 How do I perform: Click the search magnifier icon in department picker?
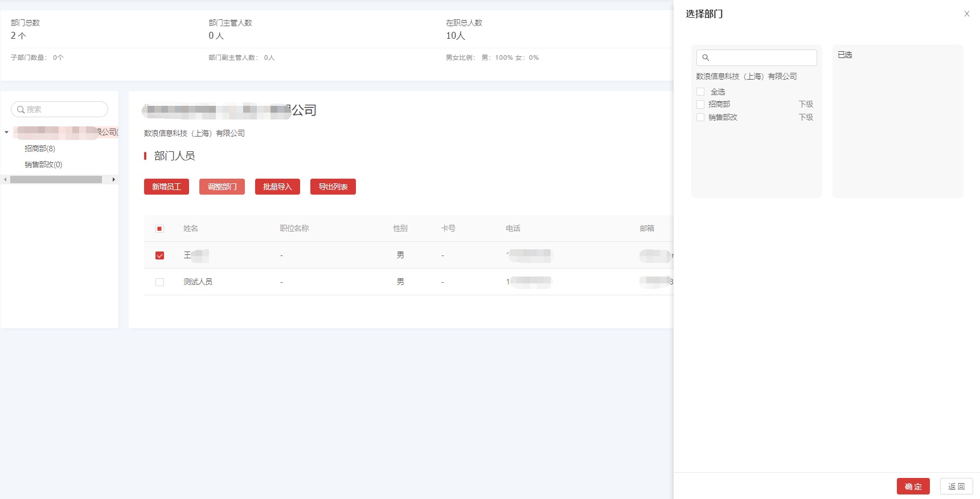click(706, 57)
